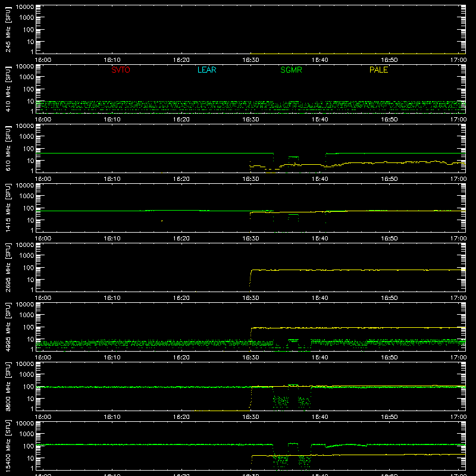Screen dimensions: 476x476
Task: Click the 100 tick label on the 4995 MHz panel
Action: (x=29, y=327)
